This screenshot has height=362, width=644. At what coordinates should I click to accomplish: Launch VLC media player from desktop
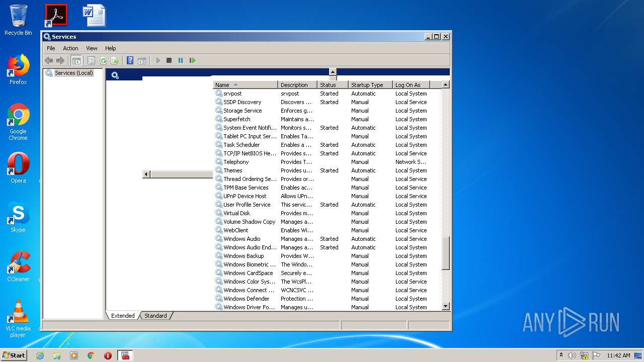[18, 319]
